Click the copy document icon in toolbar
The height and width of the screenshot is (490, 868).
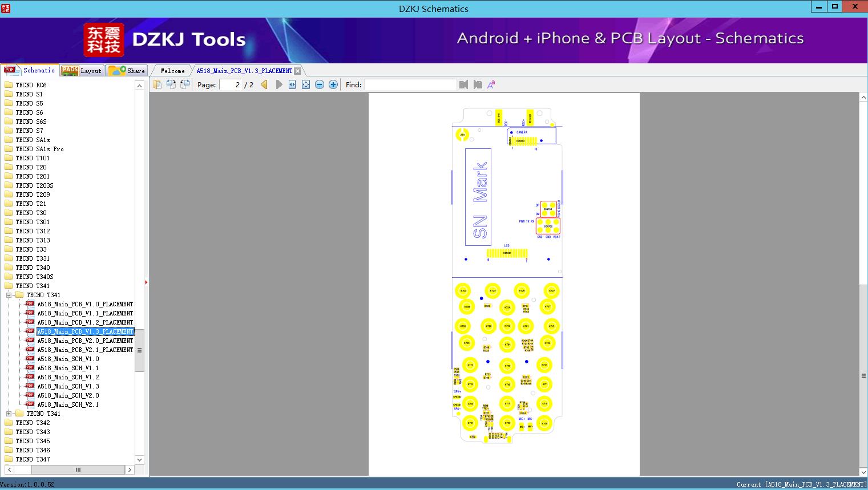[158, 84]
